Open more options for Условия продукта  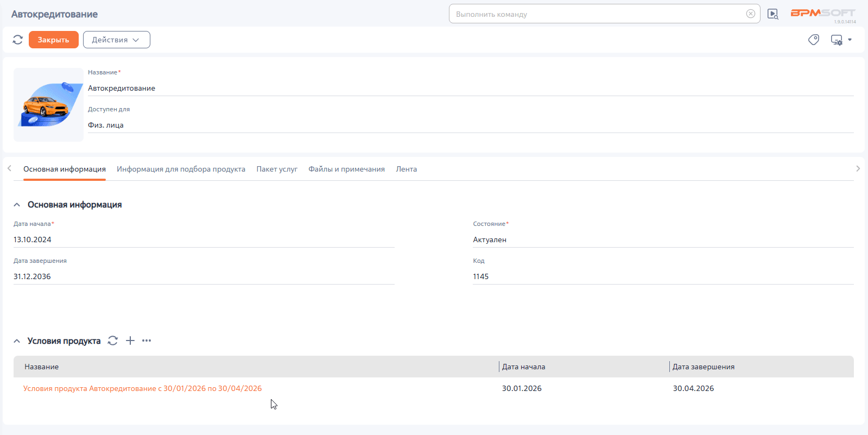point(147,341)
